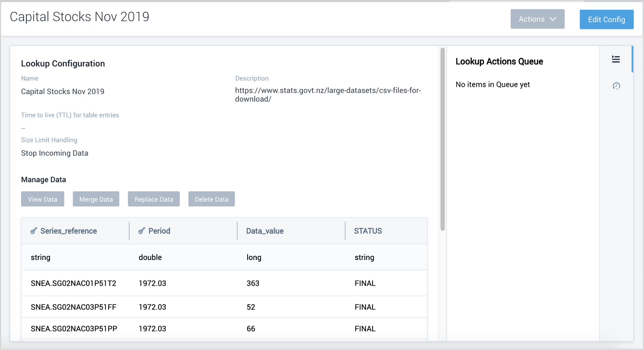644x350 pixels.
Task: Click the vertical scrollbar of configuration panel
Action: (x=442, y=139)
